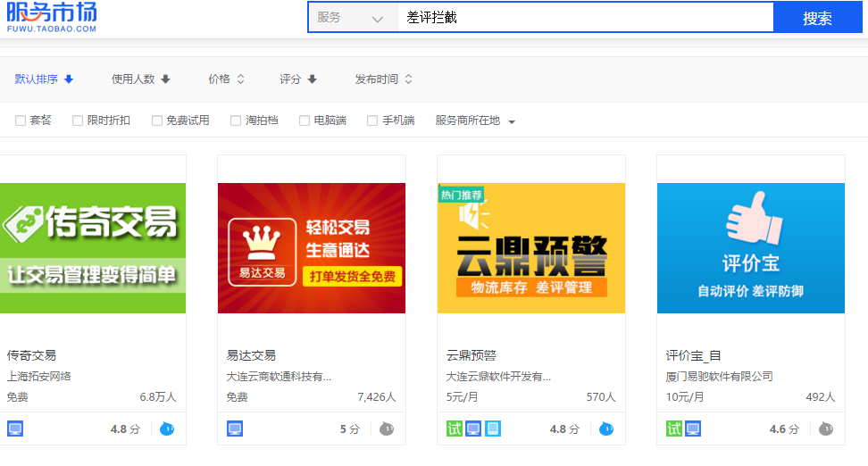Click the desktop icon on the 易达交易 card

pos(235,429)
